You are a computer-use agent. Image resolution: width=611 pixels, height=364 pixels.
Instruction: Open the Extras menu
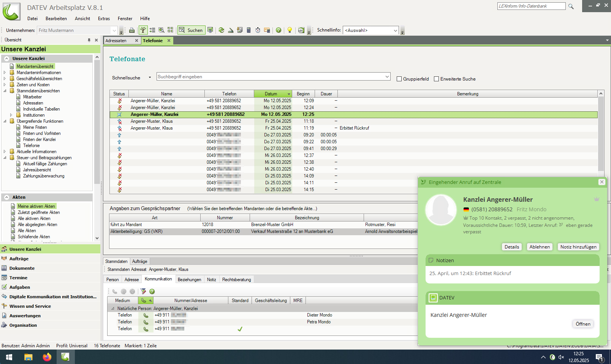pos(104,18)
